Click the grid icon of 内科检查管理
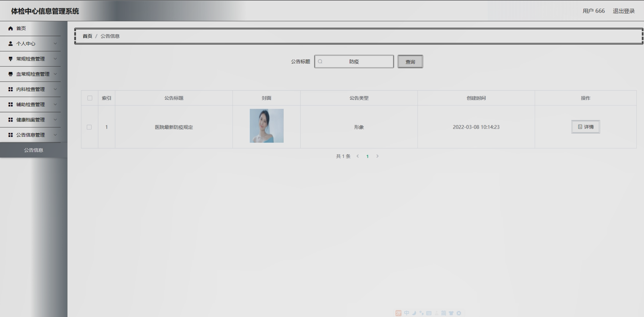Image resolution: width=644 pixels, height=317 pixels. (11, 89)
